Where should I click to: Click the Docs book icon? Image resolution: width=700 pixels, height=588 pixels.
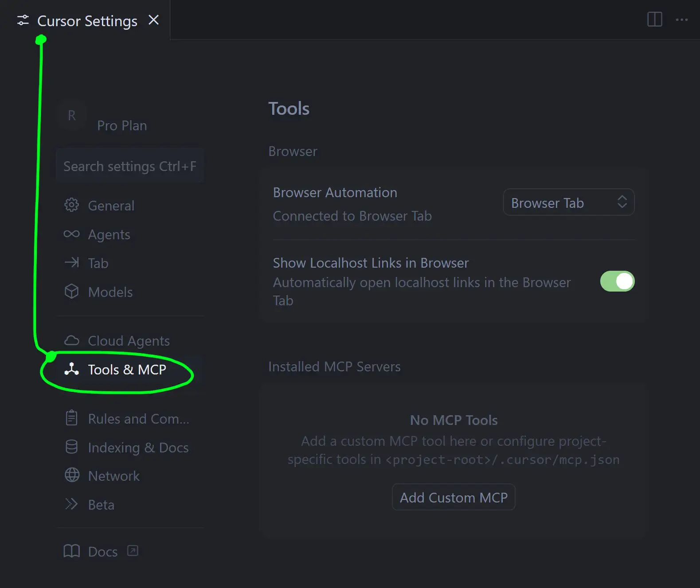pos(71,551)
